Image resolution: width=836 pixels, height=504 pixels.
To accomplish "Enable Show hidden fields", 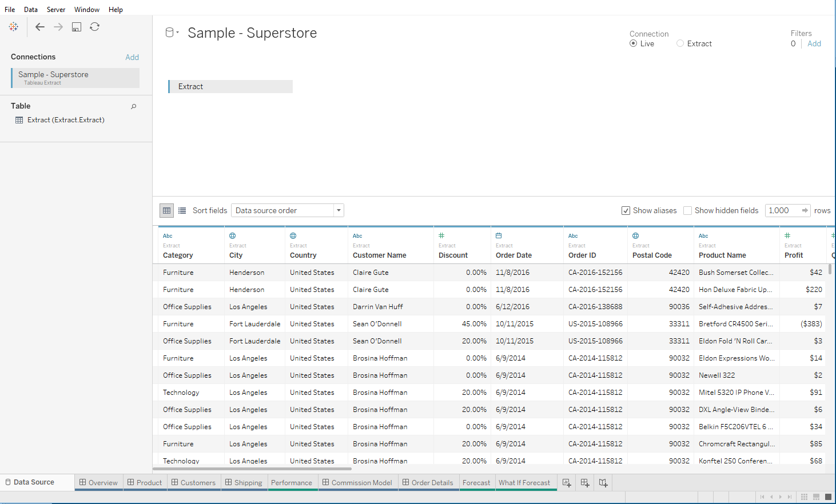I will [x=687, y=210].
